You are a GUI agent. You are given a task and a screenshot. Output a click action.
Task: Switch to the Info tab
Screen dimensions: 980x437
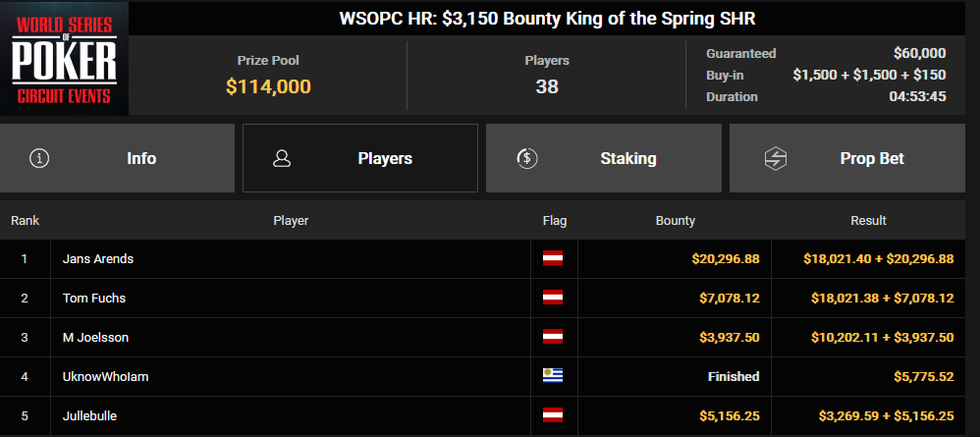[x=118, y=158]
